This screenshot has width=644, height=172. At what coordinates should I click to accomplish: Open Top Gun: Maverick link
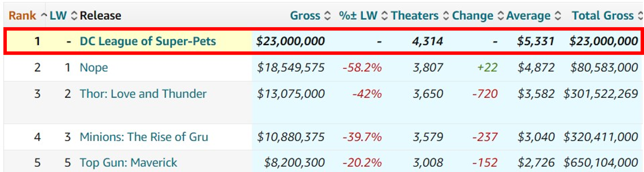point(128,162)
